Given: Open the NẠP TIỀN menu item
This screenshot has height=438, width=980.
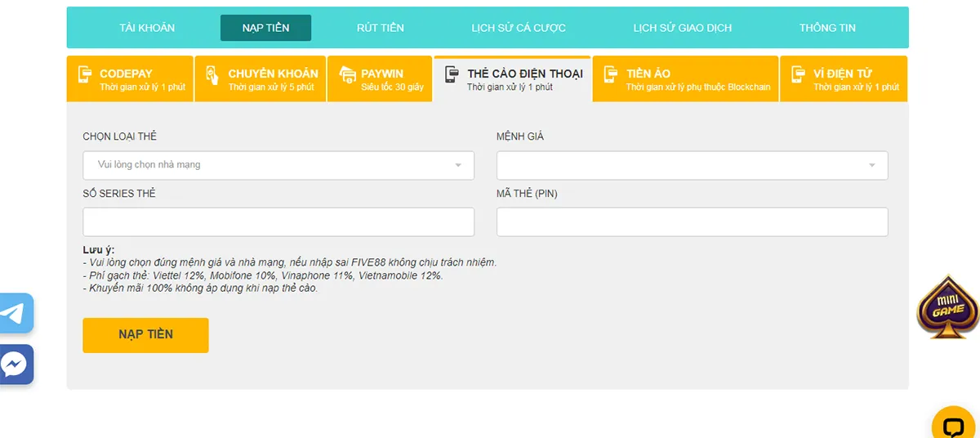Looking at the screenshot, I should [265, 28].
